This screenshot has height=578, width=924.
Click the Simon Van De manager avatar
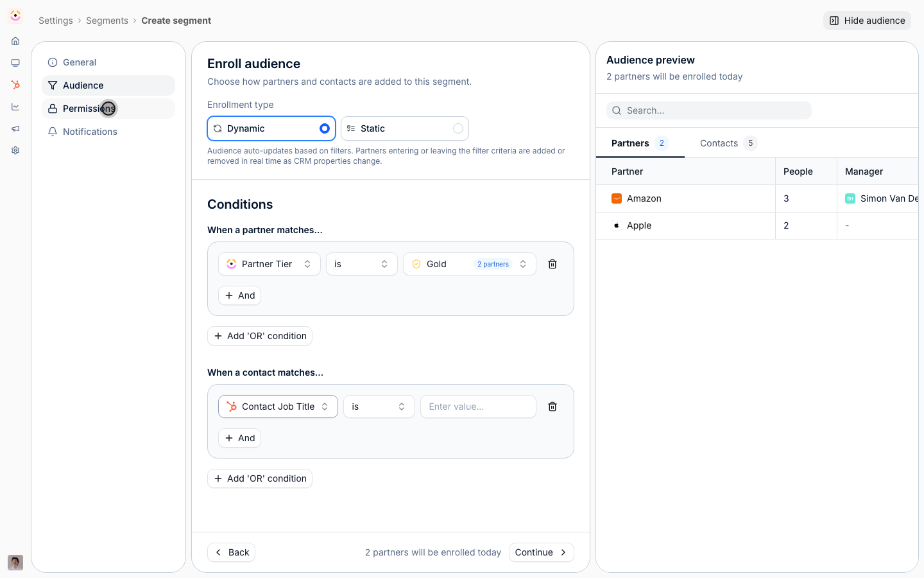(x=850, y=198)
